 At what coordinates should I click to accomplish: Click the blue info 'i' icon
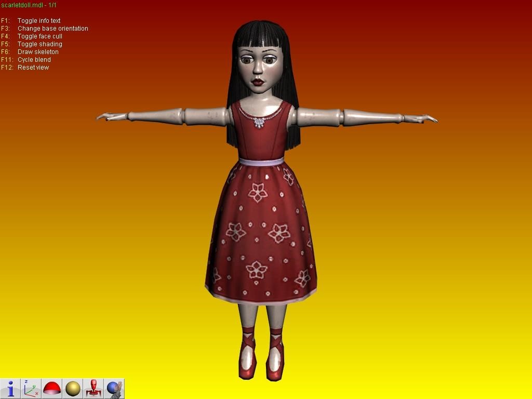coord(10,389)
